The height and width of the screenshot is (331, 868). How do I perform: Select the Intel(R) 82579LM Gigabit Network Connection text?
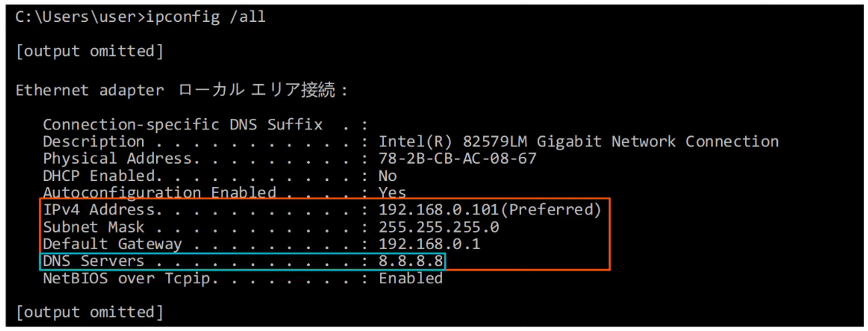[579, 142]
